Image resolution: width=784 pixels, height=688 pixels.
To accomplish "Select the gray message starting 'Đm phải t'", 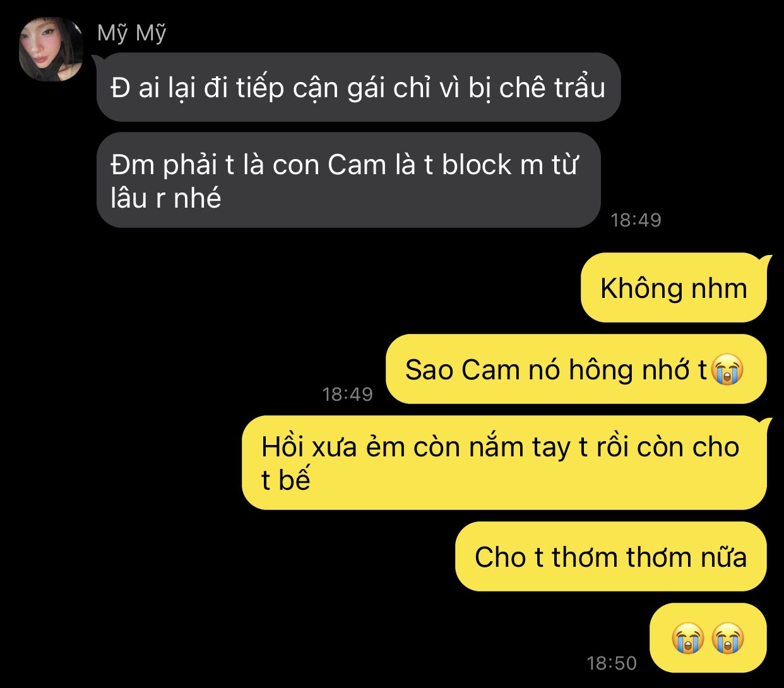I will coord(348,180).
